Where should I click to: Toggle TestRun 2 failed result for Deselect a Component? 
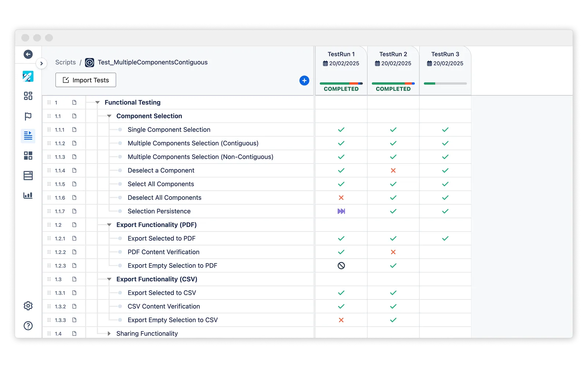(393, 170)
